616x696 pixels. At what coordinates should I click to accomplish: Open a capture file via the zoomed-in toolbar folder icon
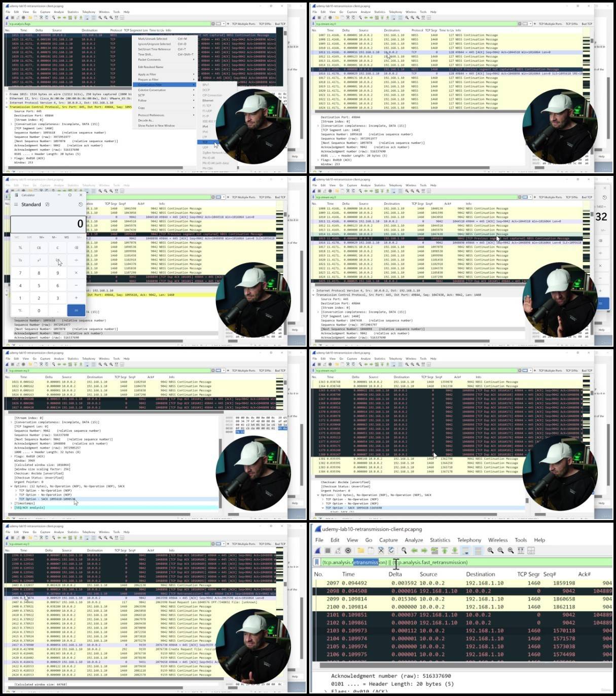tap(360, 551)
